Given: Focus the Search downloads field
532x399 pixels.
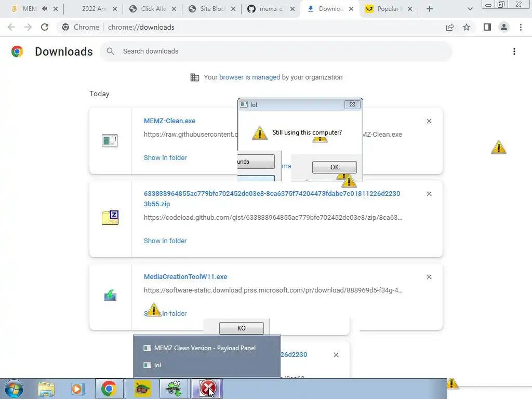Looking at the screenshot, I should (276, 51).
